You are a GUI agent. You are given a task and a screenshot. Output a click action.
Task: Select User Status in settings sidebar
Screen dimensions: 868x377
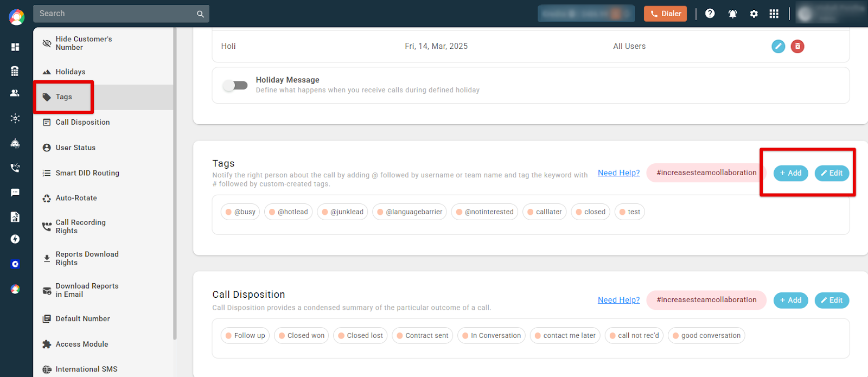tap(103, 148)
